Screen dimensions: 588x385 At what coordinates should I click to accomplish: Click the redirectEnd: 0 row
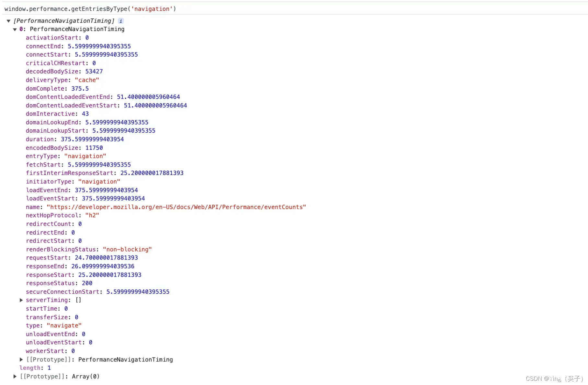click(x=50, y=232)
